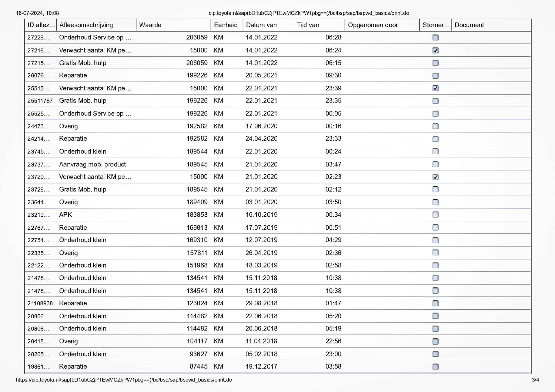Click the Afleesomschrijving column header
The width and height of the screenshot is (555, 392).
point(96,25)
